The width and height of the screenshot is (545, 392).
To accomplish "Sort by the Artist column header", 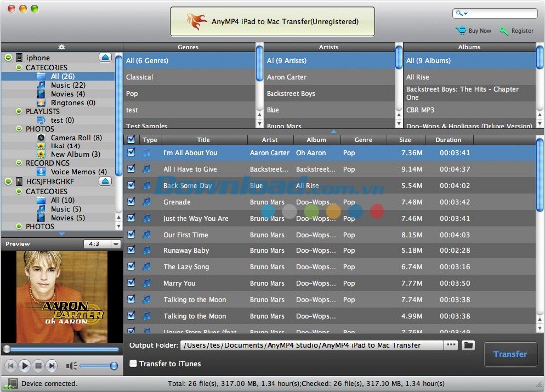I will coord(271,140).
